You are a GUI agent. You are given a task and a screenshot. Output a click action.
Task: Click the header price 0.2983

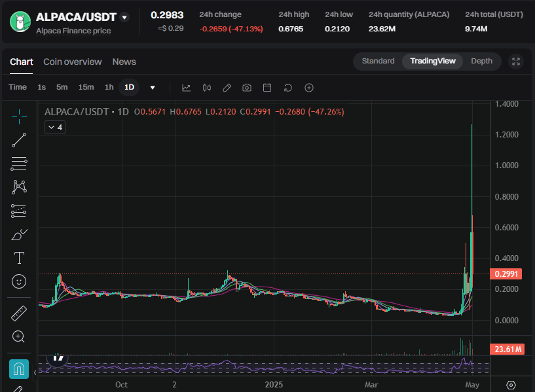[167, 15]
